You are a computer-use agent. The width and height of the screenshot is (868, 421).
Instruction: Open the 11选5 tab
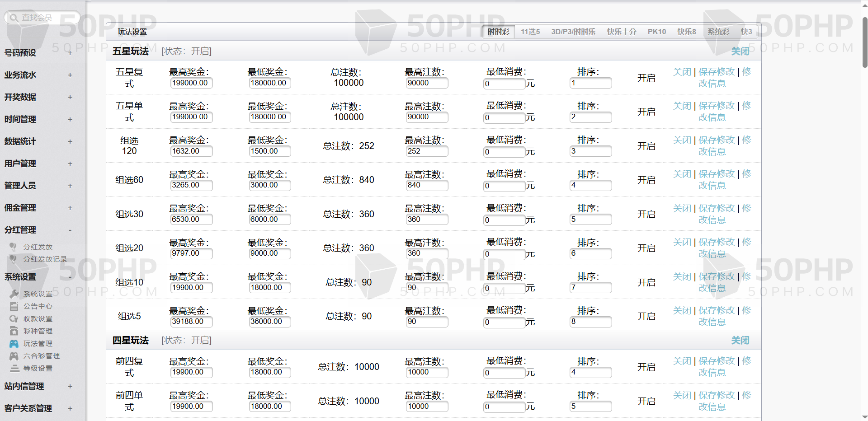(x=530, y=32)
